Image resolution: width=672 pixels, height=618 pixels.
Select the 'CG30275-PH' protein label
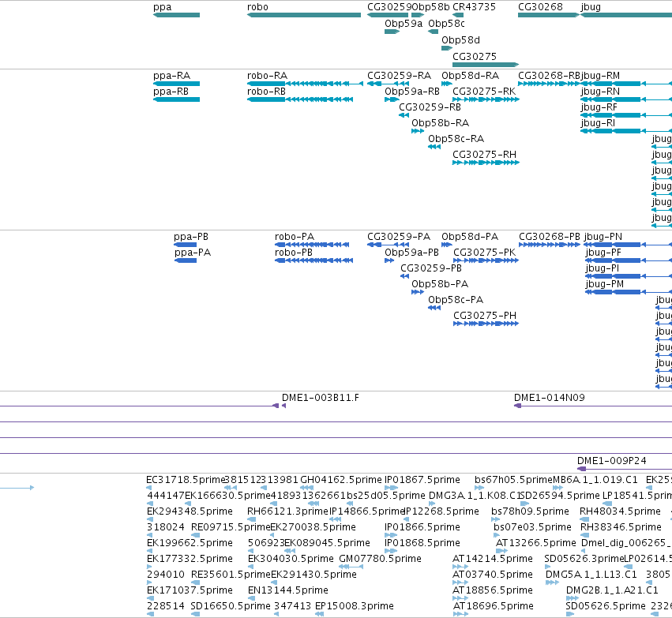click(x=485, y=316)
